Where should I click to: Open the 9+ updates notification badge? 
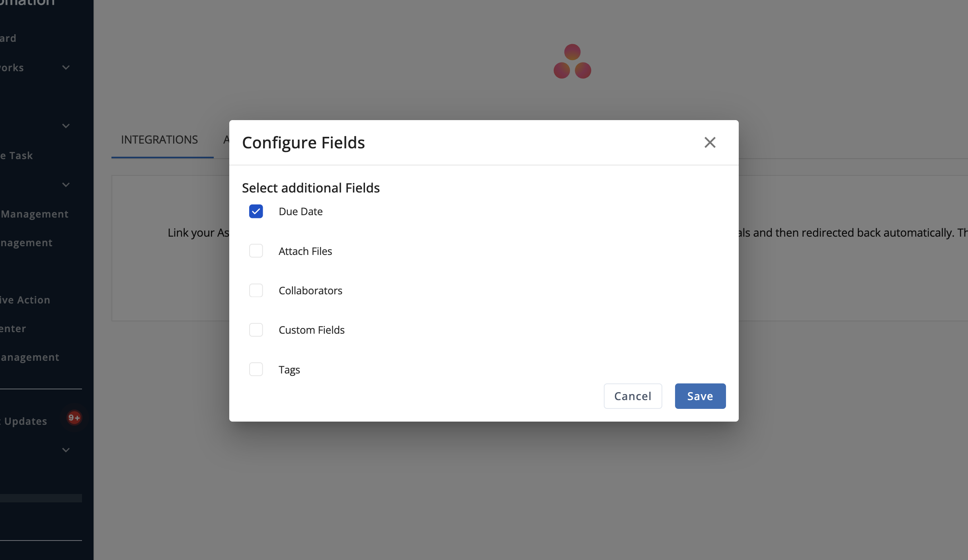point(74,418)
